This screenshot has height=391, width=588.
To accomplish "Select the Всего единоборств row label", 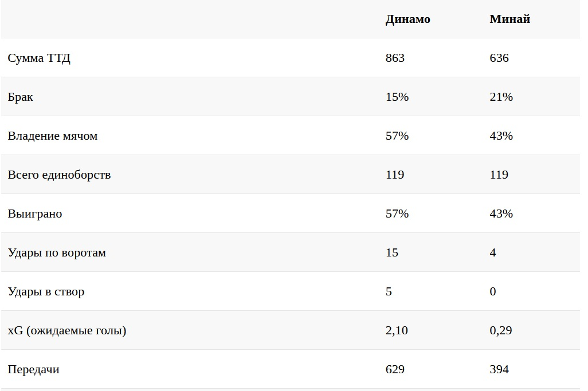I will point(59,175).
